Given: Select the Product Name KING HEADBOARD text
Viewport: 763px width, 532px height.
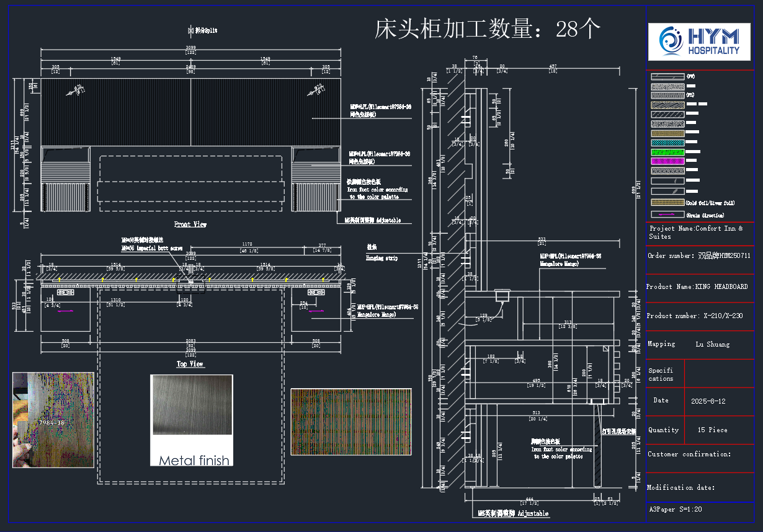Looking at the screenshot, I should (697, 287).
